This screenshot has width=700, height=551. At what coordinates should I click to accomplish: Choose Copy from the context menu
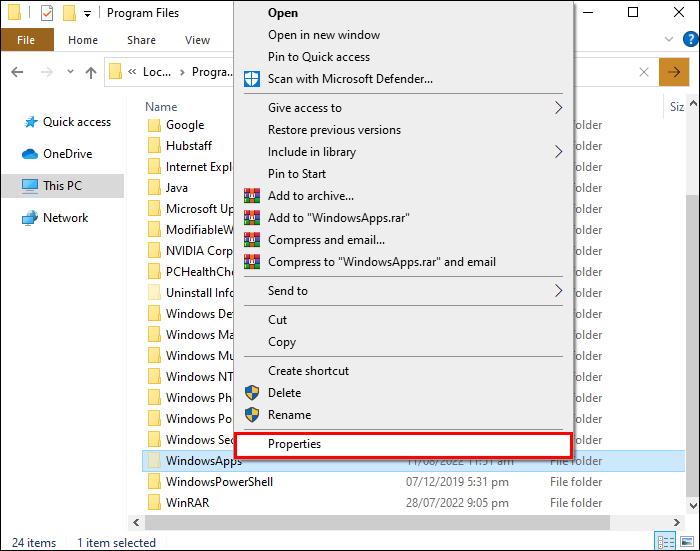[x=403, y=342]
